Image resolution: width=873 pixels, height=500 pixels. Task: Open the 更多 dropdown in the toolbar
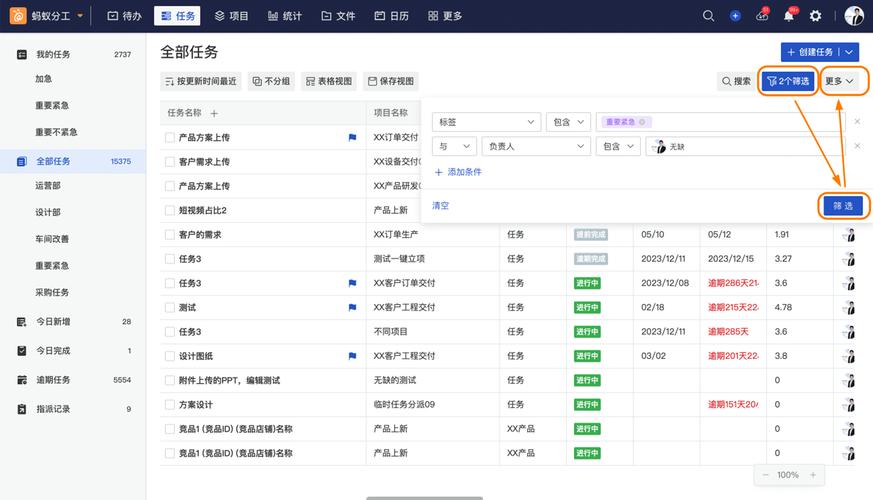[x=840, y=81]
